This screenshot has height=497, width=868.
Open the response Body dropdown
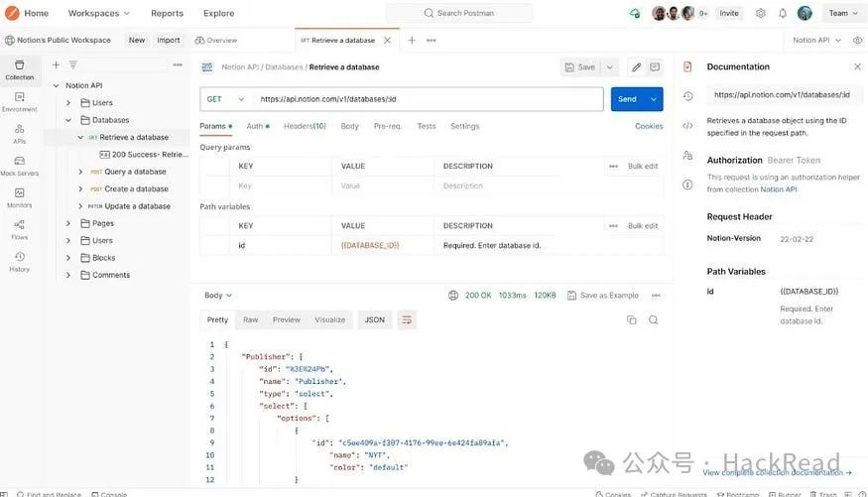click(218, 296)
